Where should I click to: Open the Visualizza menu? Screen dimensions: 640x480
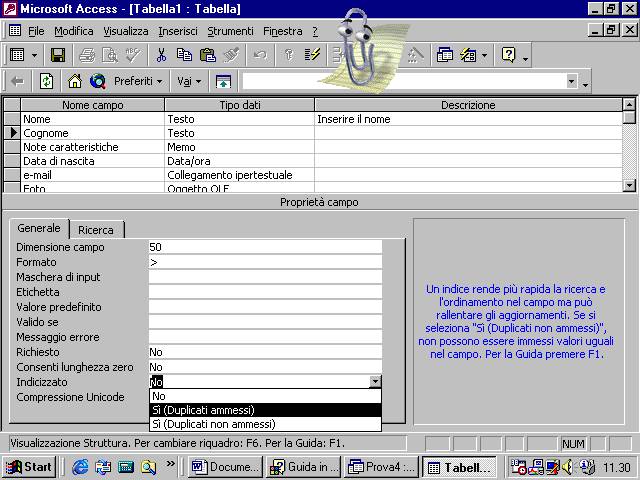pyautogui.click(x=126, y=31)
